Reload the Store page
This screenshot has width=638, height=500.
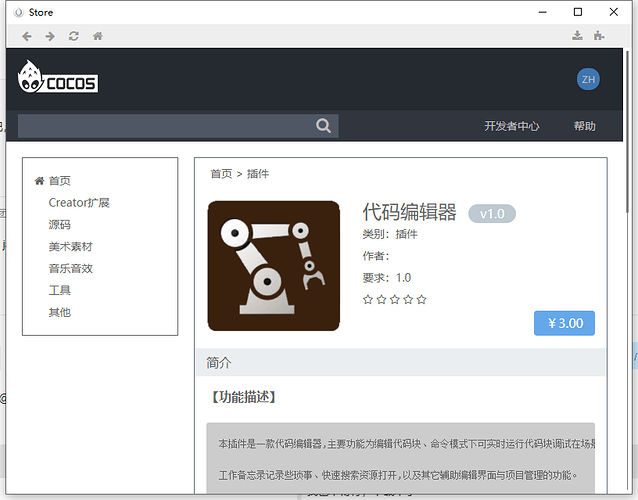tap(74, 36)
